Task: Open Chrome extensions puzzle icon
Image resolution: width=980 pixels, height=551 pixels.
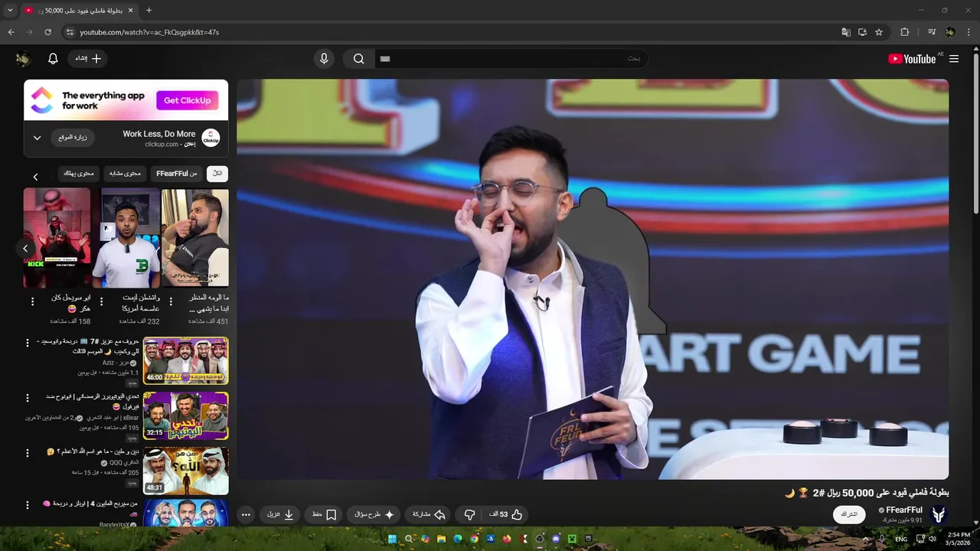Action: 904,32
